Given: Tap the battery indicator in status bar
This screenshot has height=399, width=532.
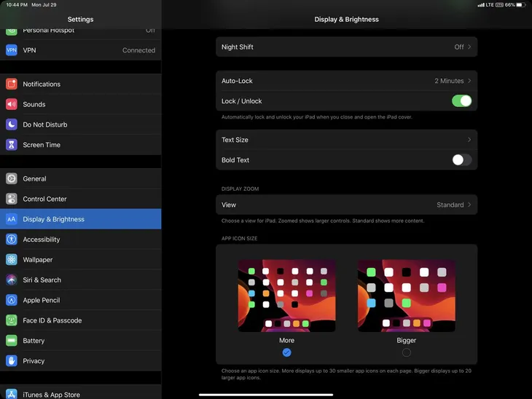Looking at the screenshot, I should 521,5.
